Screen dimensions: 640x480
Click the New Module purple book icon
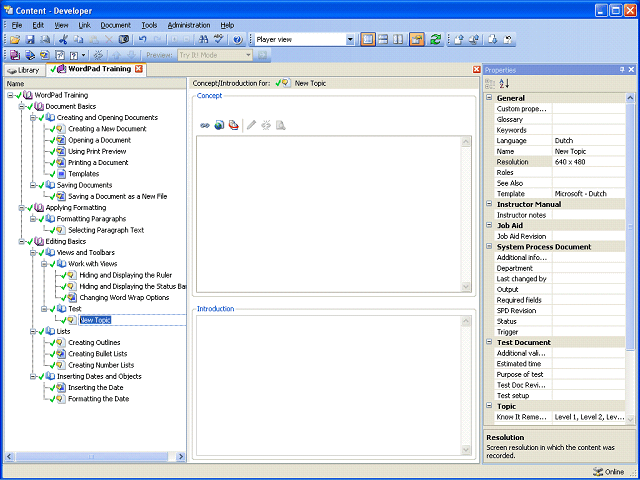(15, 55)
